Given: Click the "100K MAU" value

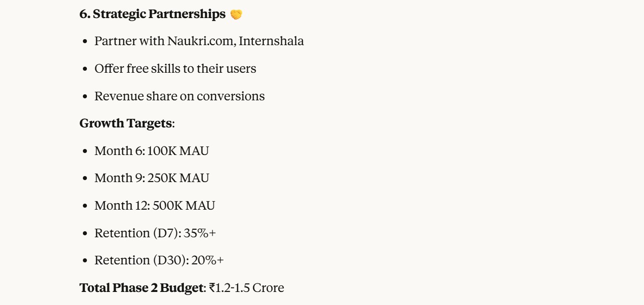Looking at the screenshot, I should click(x=178, y=151).
